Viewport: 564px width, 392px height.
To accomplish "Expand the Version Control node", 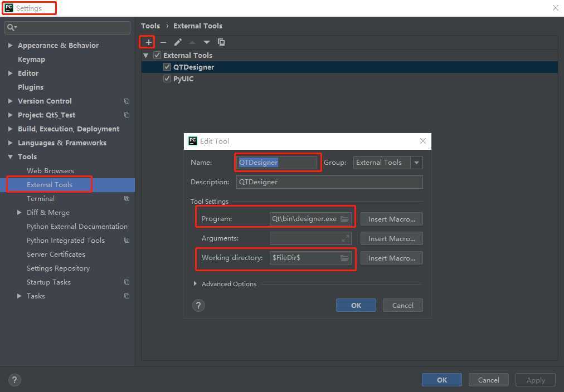I will pos(10,101).
